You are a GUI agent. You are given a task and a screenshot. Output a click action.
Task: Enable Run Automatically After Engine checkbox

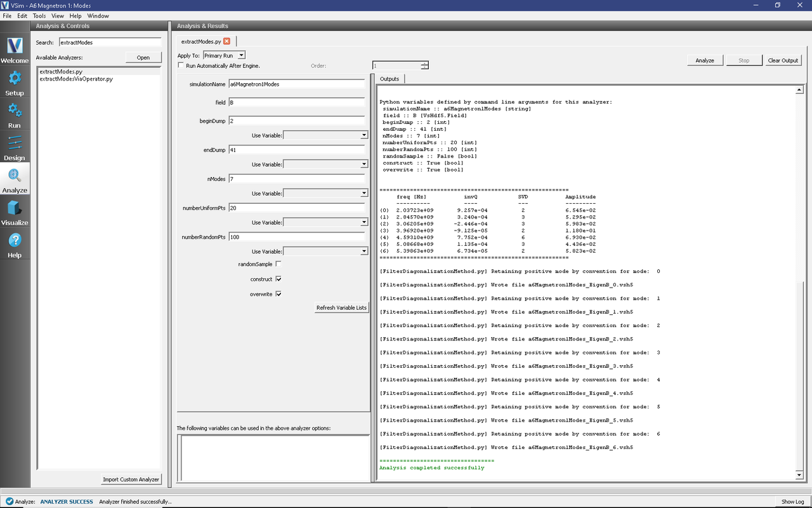point(181,65)
